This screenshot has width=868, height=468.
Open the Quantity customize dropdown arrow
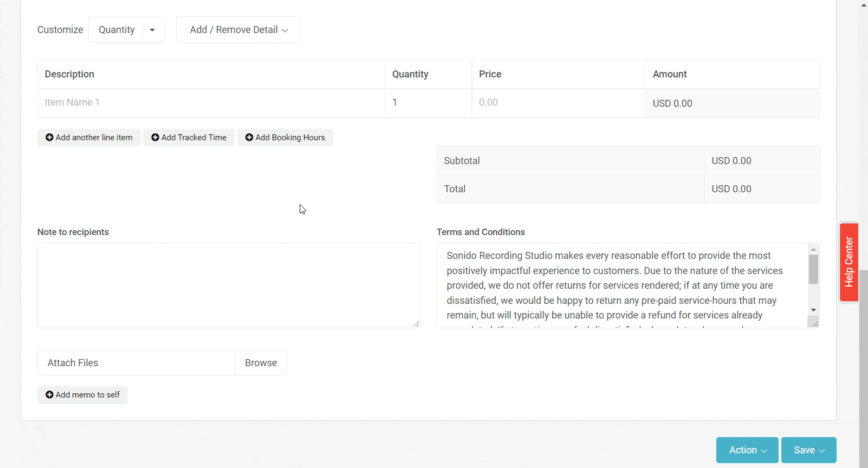coord(152,30)
